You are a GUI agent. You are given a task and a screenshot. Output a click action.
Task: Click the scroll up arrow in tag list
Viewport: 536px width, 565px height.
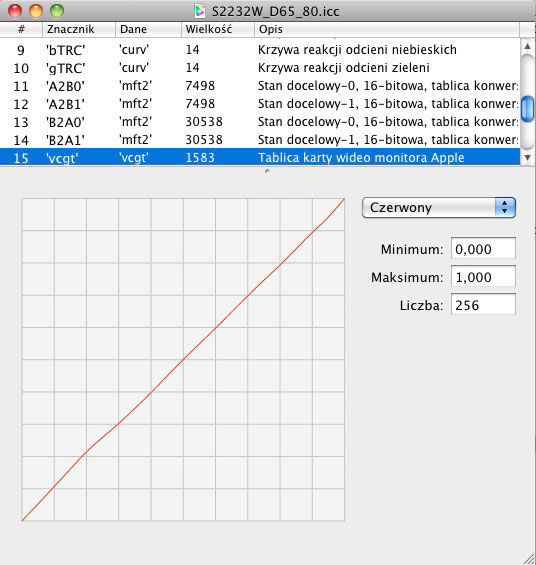pyautogui.click(x=527, y=46)
